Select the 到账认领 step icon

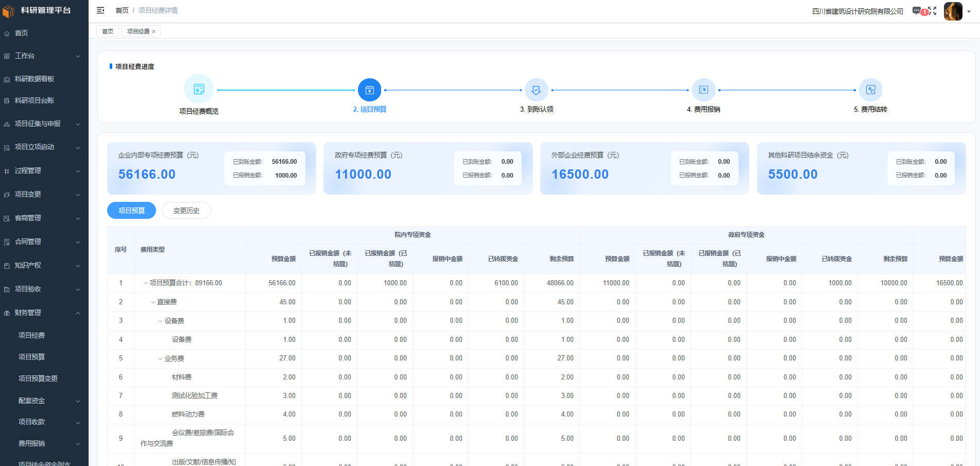pyautogui.click(x=536, y=90)
